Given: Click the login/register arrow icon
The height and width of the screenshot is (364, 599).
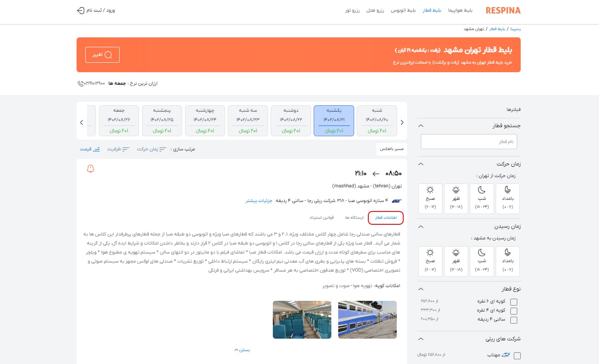Looking at the screenshot, I should coord(80,10).
